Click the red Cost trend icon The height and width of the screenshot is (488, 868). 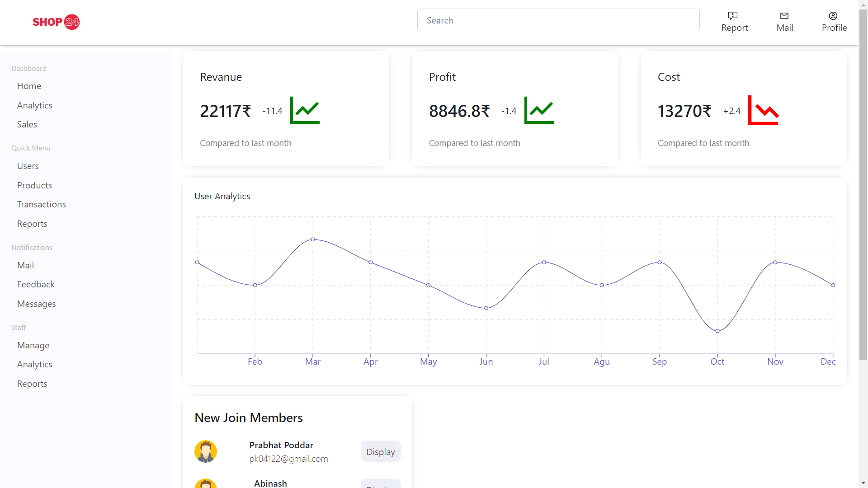pyautogui.click(x=763, y=110)
